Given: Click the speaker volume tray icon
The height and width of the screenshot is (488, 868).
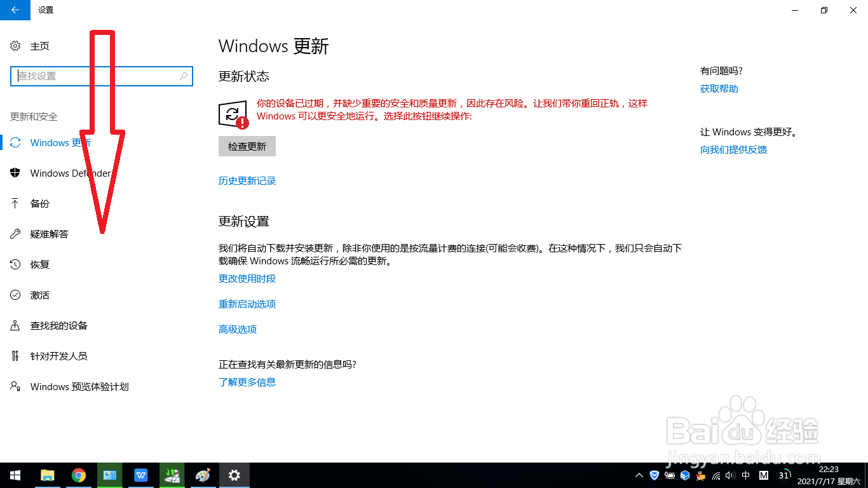Looking at the screenshot, I should [x=730, y=475].
